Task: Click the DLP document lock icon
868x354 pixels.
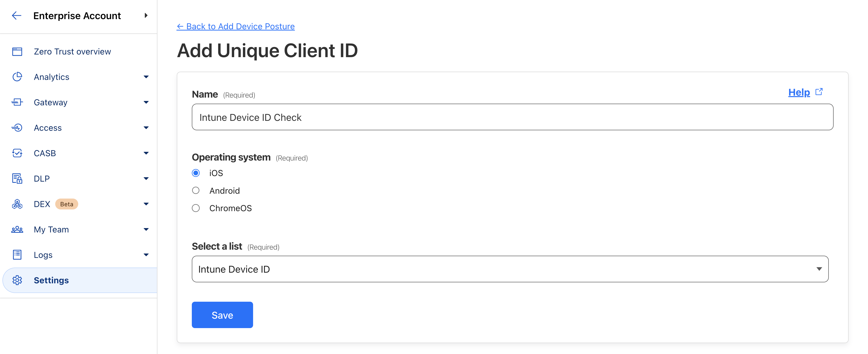Action: coord(17,178)
